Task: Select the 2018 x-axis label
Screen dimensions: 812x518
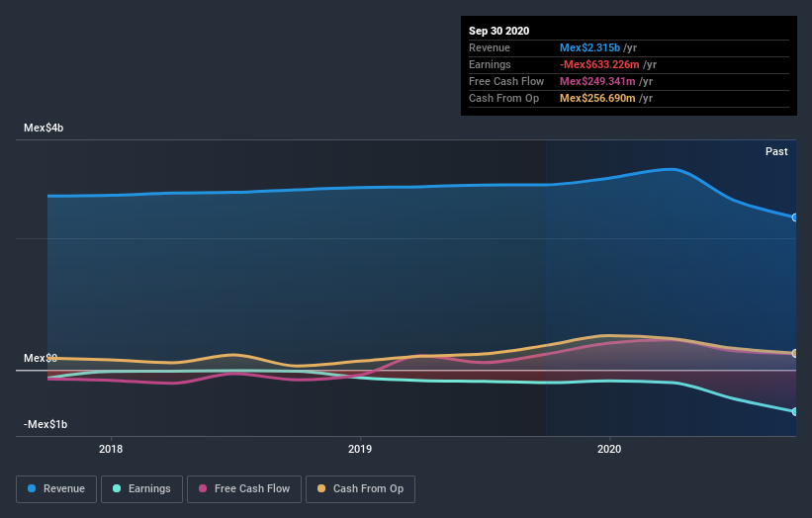Action: [111, 449]
